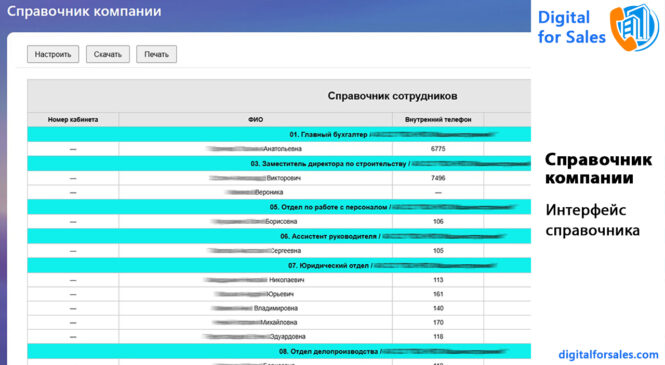Select the 03. Заместитель директора по строительству row

point(279,164)
